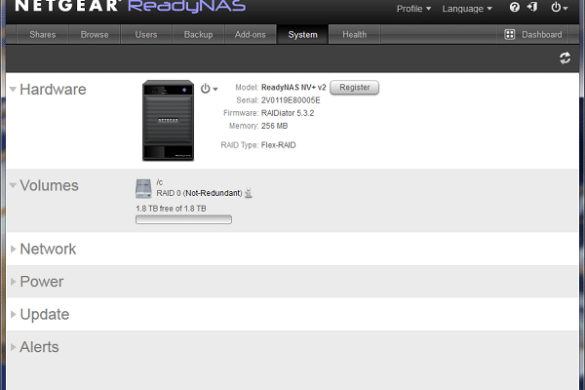Switch to the Backup tab
This screenshot has width=585, height=390.
[x=198, y=35]
